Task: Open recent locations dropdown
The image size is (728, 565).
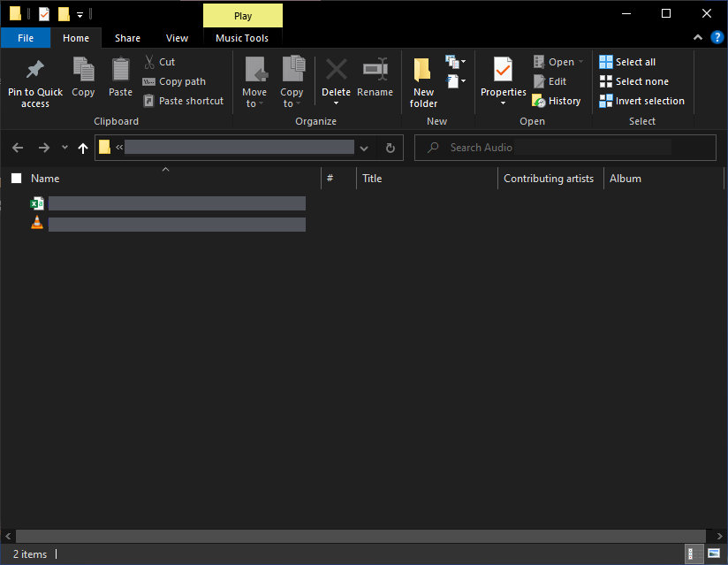Action: point(65,148)
